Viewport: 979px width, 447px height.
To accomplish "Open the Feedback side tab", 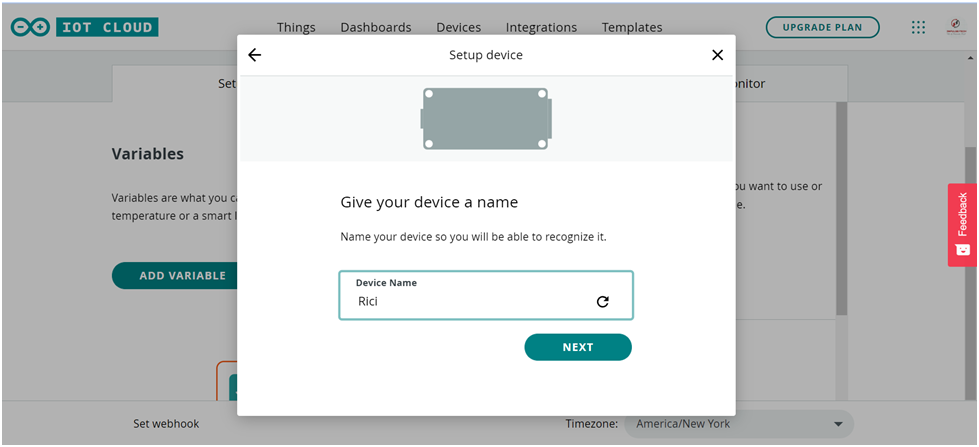I will click(x=962, y=225).
